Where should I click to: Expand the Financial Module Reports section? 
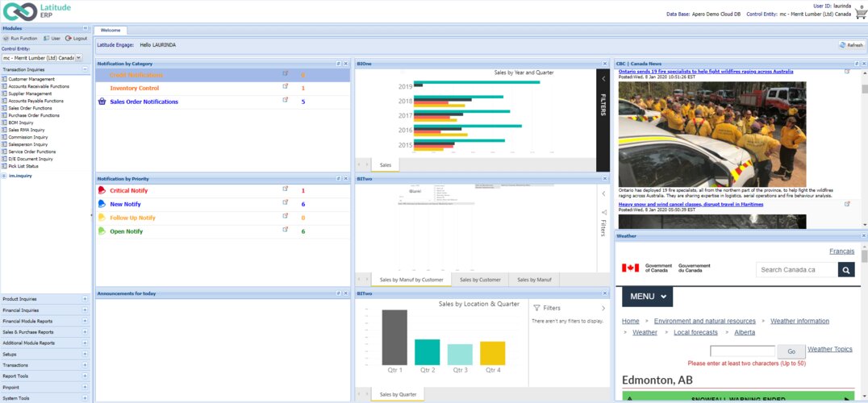[x=85, y=321]
